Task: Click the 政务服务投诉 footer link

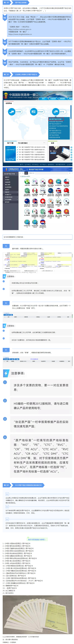Action: click(x=60, y=165)
